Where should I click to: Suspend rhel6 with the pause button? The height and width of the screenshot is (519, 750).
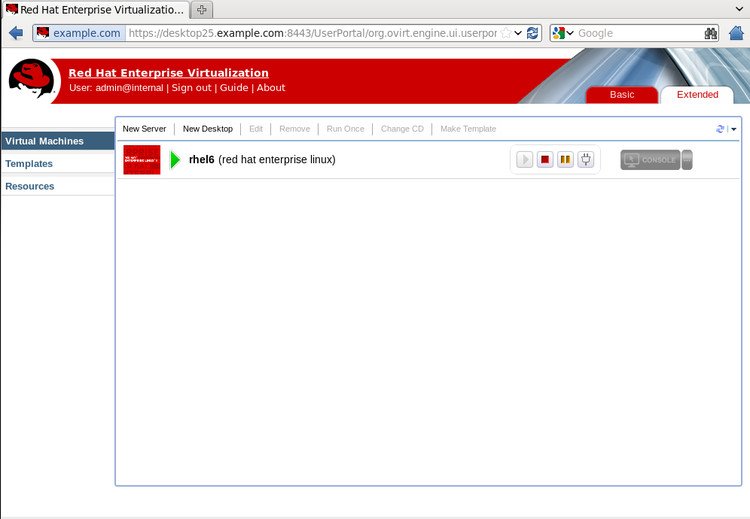tap(565, 159)
